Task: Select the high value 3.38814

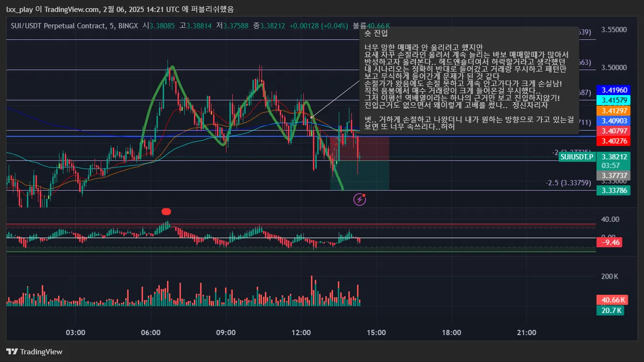Action: click(x=199, y=25)
